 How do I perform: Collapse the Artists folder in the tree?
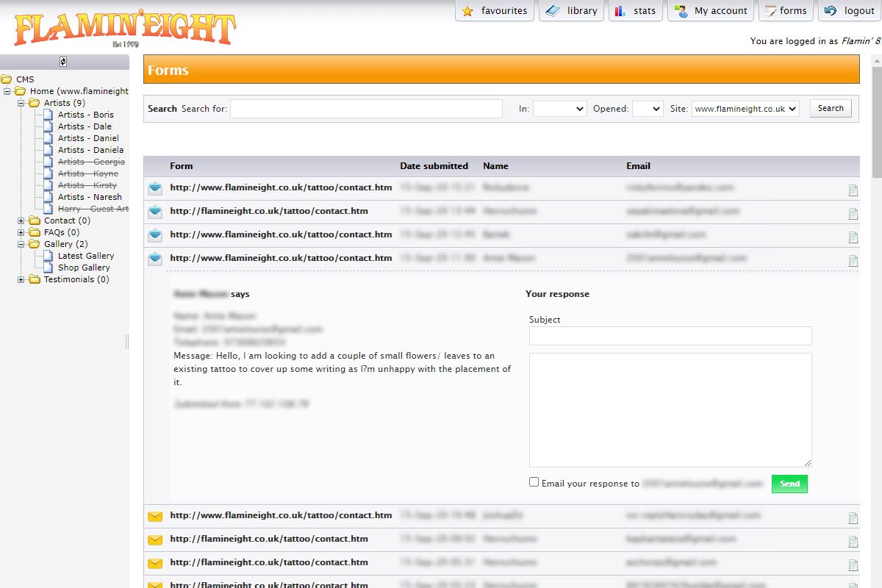tap(21, 103)
